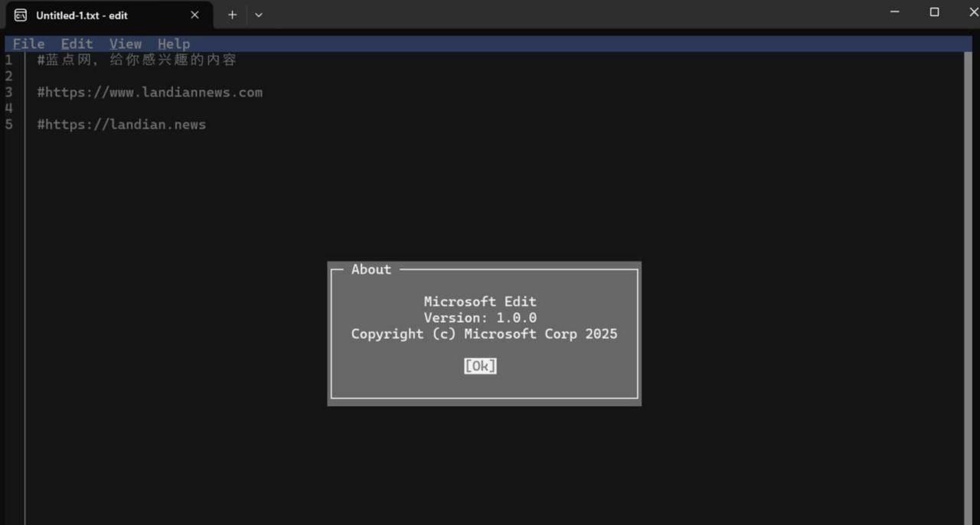Click the vertical scrollbar on the right

(968, 289)
